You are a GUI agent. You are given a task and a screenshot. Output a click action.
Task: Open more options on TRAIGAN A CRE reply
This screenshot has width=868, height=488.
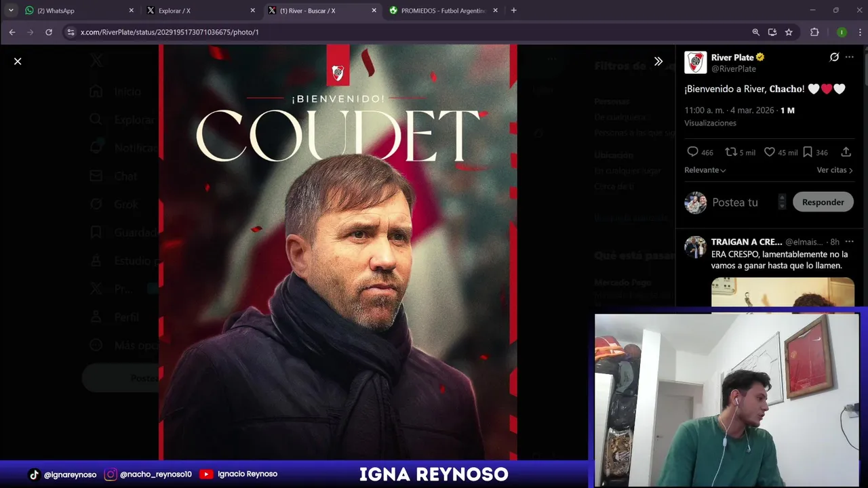tap(849, 241)
